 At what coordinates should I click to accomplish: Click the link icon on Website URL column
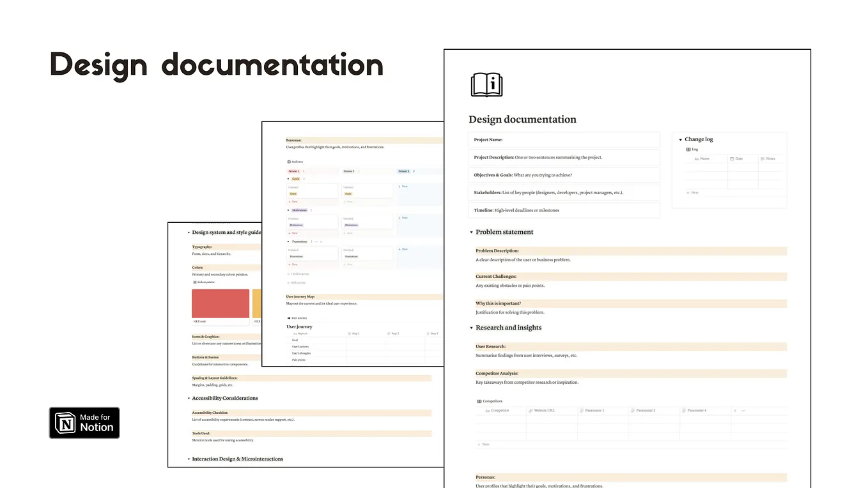tap(530, 411)
